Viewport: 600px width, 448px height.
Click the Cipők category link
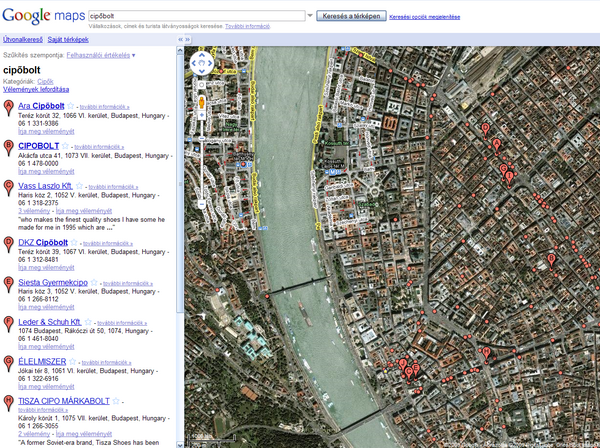(45, 81)
